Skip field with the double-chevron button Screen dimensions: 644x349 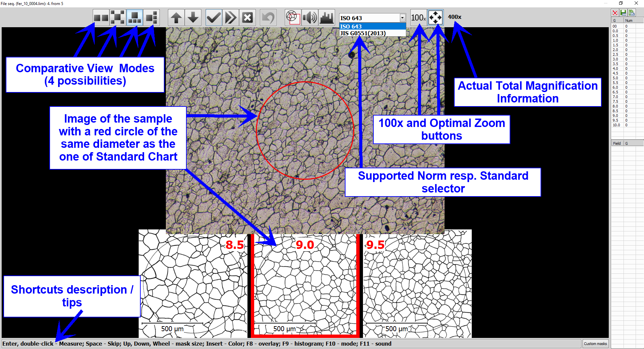[231, 17]
